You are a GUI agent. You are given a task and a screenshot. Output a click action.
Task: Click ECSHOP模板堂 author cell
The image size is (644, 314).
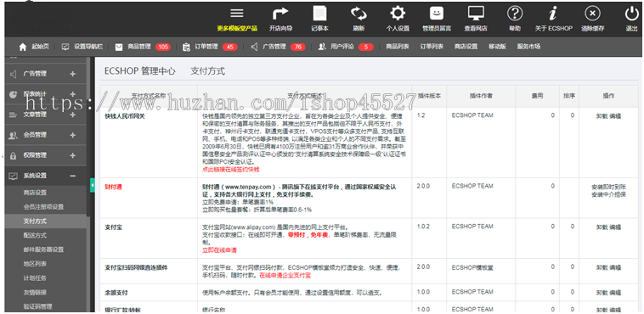(x=472, y=267)
